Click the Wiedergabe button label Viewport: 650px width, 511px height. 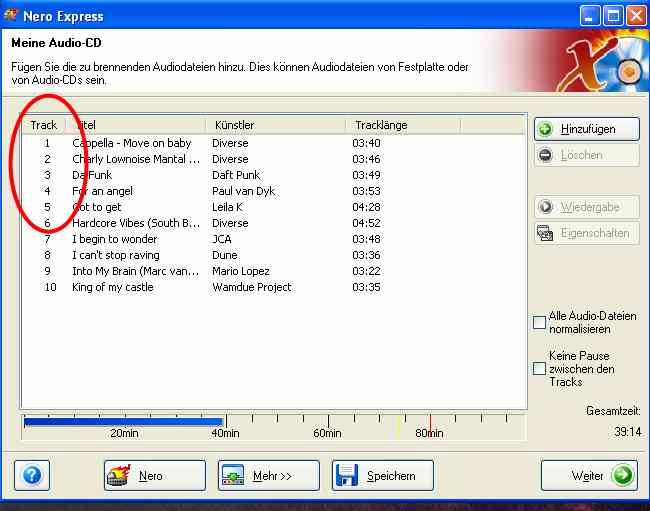(590, 207)
